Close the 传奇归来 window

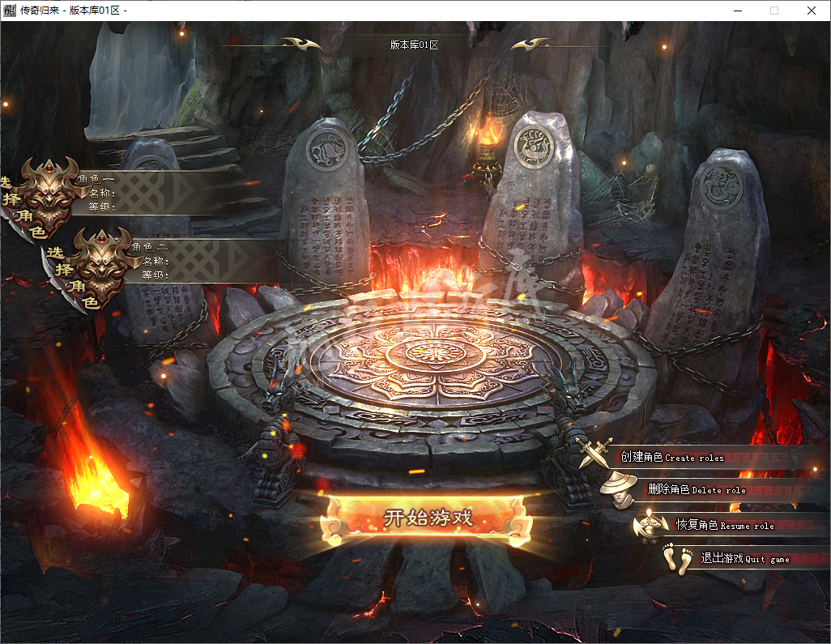[x=812, y=11]
